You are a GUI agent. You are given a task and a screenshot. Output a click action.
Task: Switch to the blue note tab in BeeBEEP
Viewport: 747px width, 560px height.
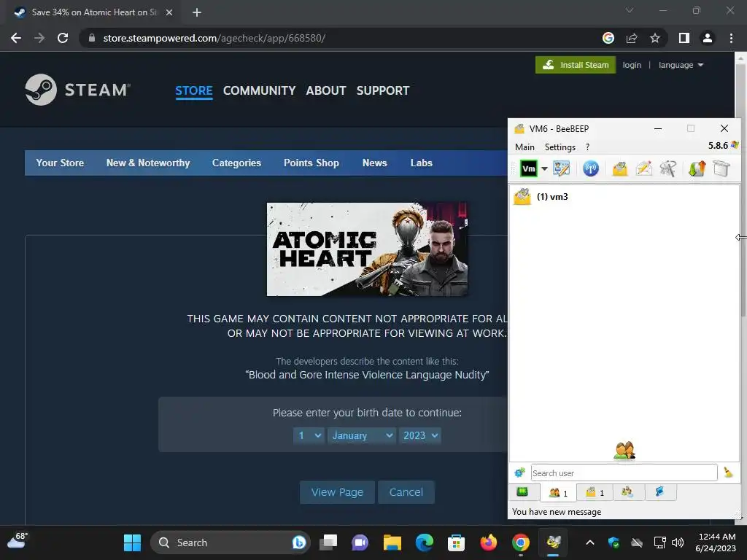click(659, 492)
